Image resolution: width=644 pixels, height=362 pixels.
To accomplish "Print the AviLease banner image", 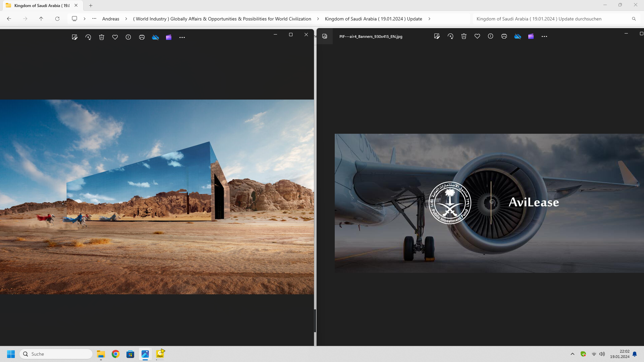I will pos(504,36).
